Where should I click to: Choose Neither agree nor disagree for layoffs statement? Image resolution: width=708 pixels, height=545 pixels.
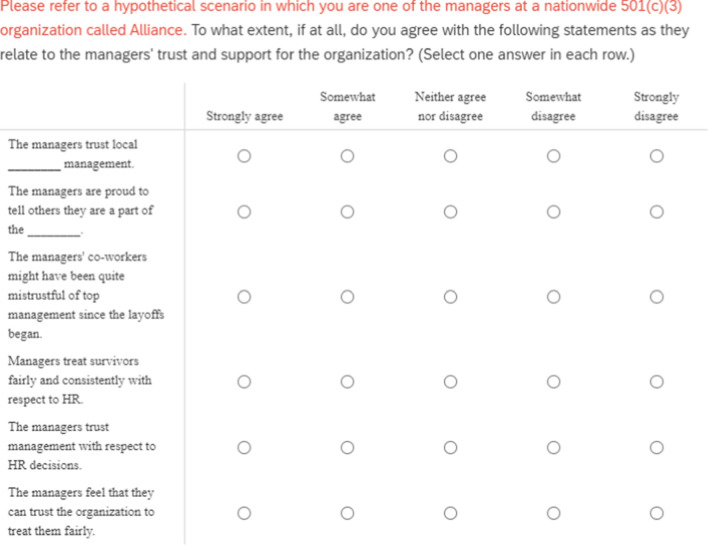(x=450, y=297)
